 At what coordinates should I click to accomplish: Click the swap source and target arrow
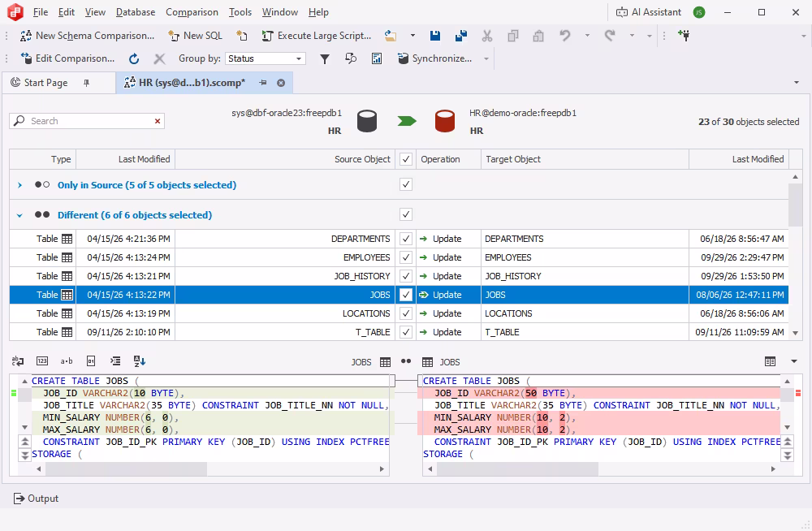point(407,121)
